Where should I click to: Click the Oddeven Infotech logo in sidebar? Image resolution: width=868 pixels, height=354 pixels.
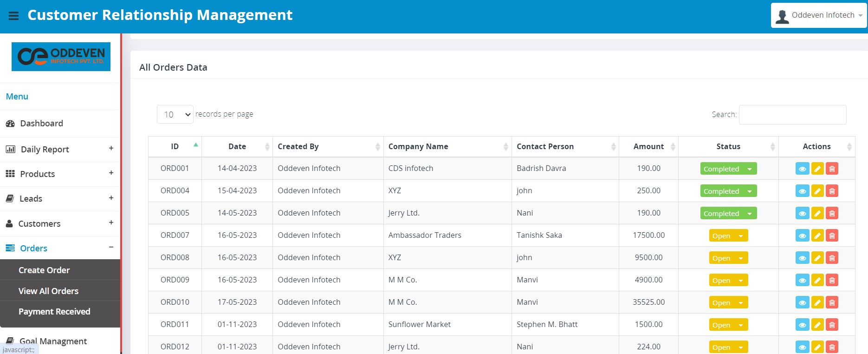pyautogui.click(x=61, y=57)
